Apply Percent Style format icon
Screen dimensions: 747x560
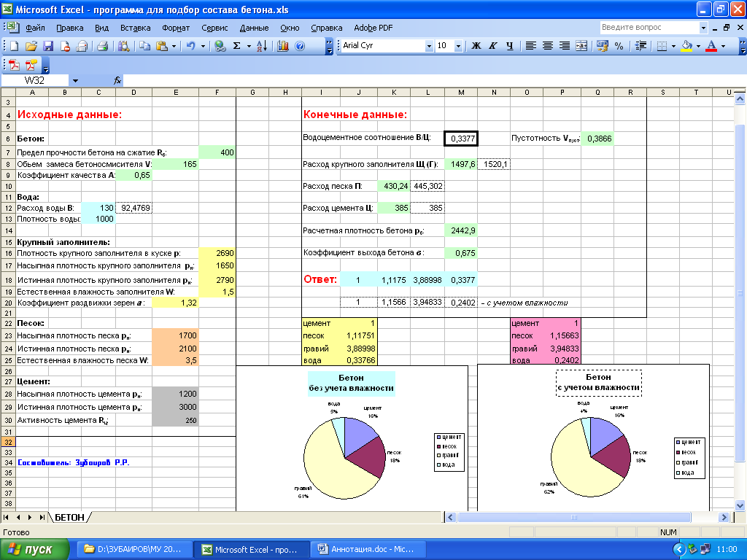click(619, 46)
